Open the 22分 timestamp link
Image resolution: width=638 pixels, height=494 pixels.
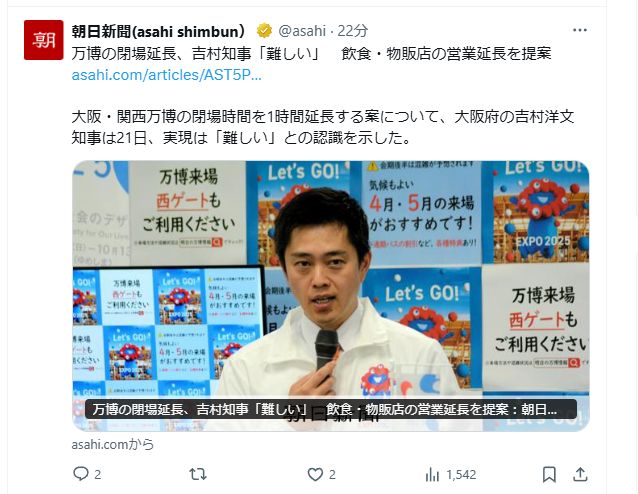[352, 31]
